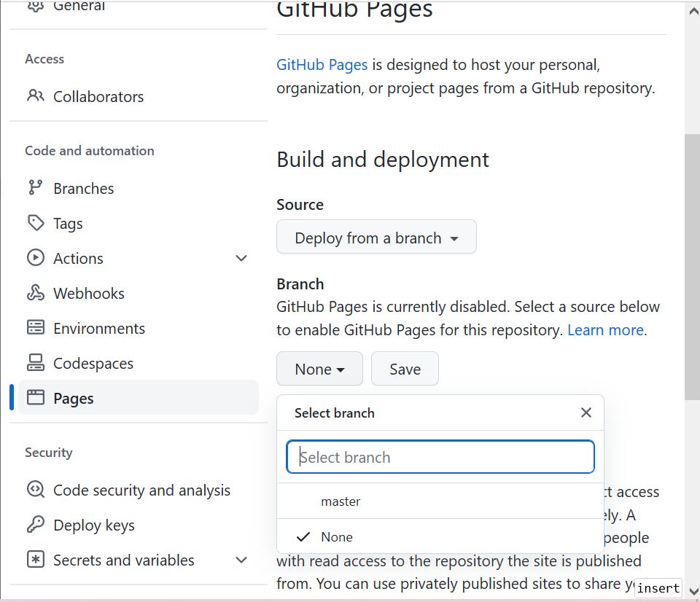
Task: Click the Webhooks icon in sidebar
Action: [36, 293]
